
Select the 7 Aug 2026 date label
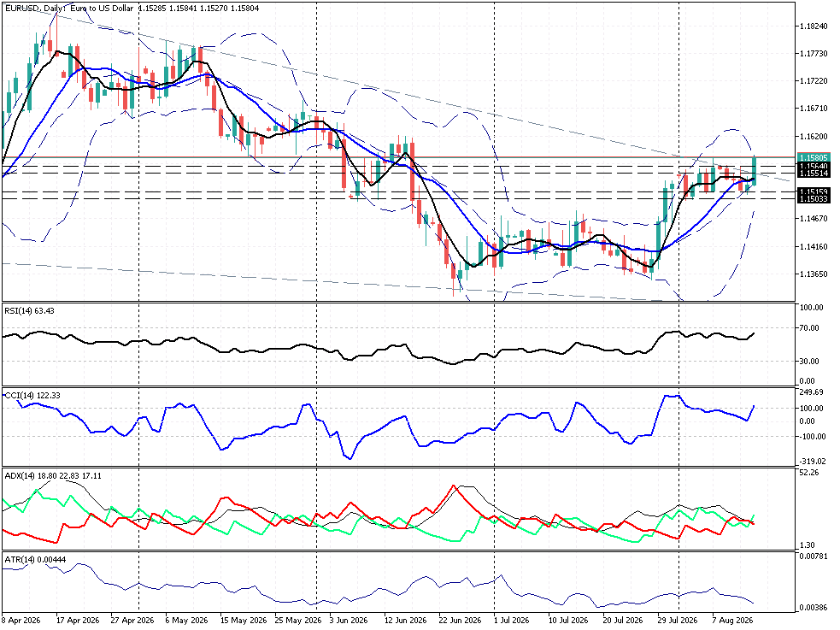732,621
